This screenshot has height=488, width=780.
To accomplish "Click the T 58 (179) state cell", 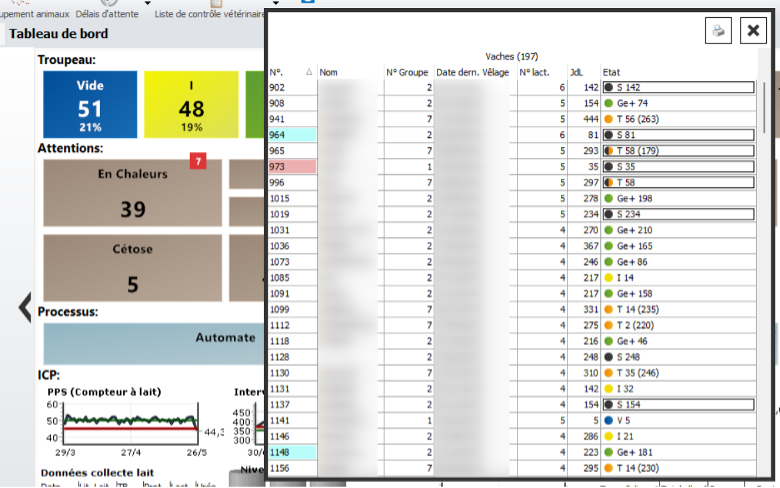I will [x=679, y=151].
